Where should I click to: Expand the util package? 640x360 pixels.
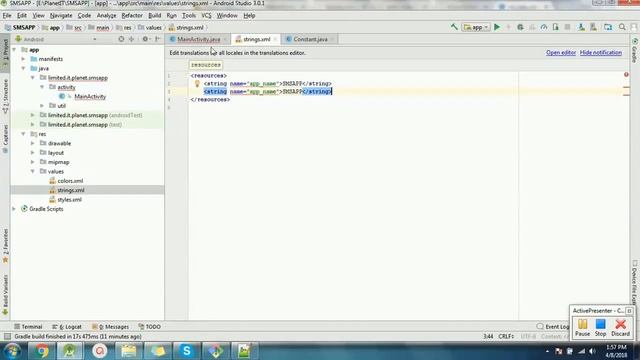coord(42,106)
